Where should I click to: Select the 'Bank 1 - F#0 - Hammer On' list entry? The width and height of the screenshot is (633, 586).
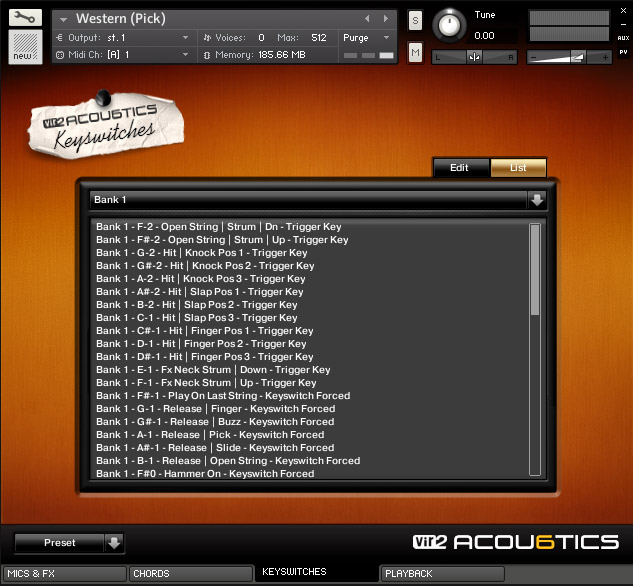205,474
